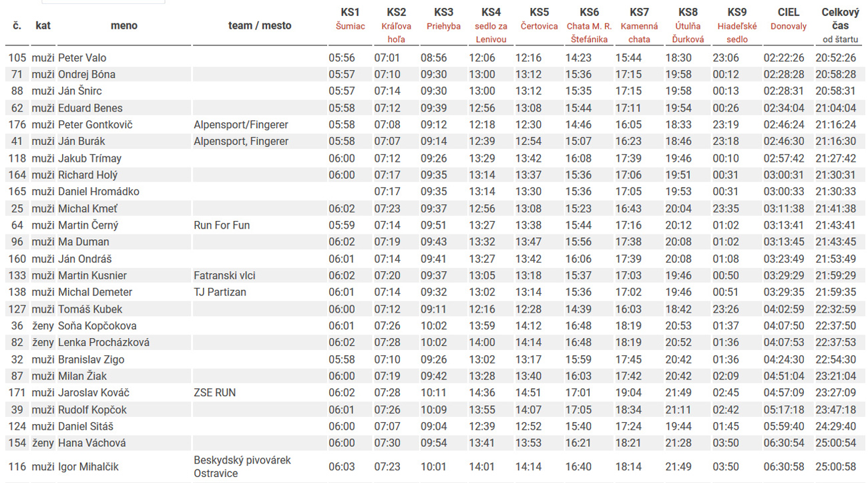This screenshot has height=483, width=868.
Task: Click the 'kat' column header
Action: click(x=43, y=25)
